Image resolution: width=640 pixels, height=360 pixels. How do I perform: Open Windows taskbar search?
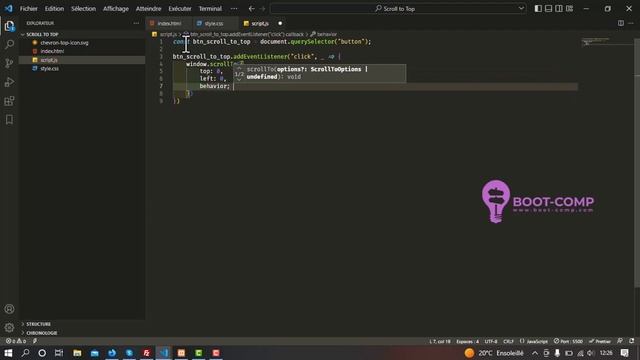click(25, 353)
